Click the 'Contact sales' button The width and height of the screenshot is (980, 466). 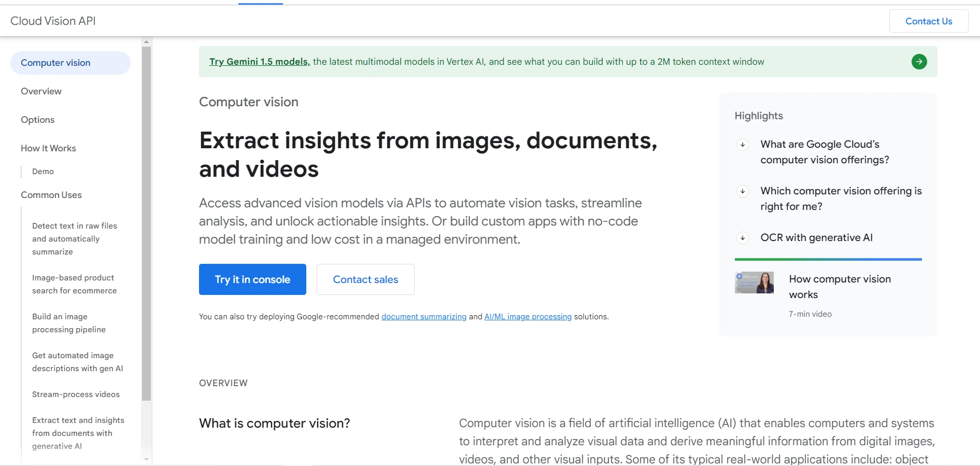pyautogui.click(x=365, y=279)
